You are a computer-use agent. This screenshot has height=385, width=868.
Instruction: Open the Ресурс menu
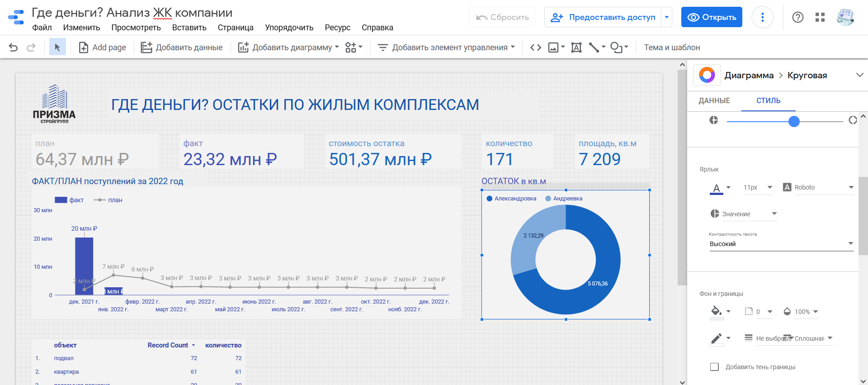[338, 28]
